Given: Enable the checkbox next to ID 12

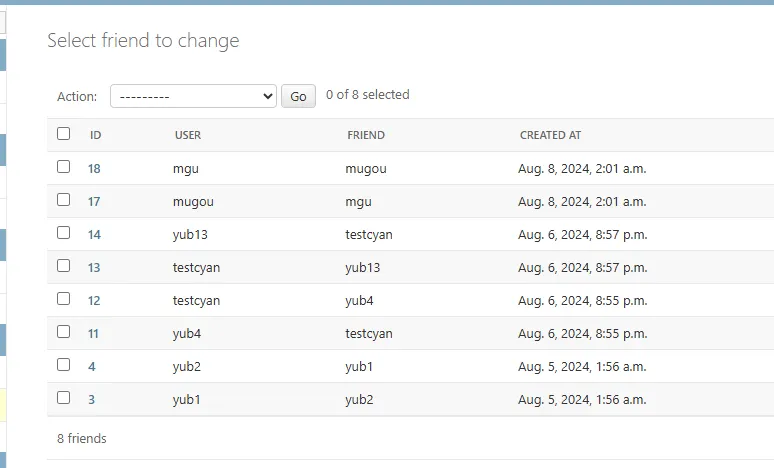Looking at the screenshot, I should (x=64, y=299).
